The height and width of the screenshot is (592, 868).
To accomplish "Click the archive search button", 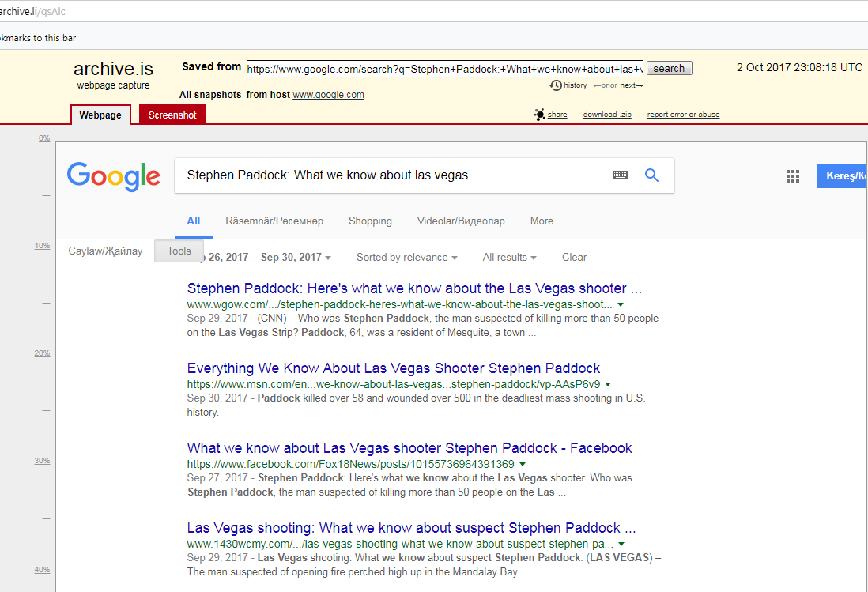I will [670, 68].
